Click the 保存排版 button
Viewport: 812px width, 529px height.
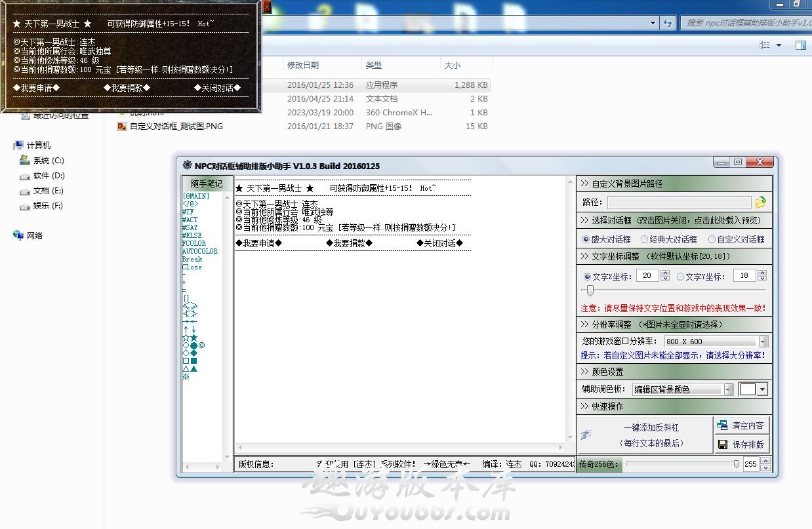[x=742, y=444]
